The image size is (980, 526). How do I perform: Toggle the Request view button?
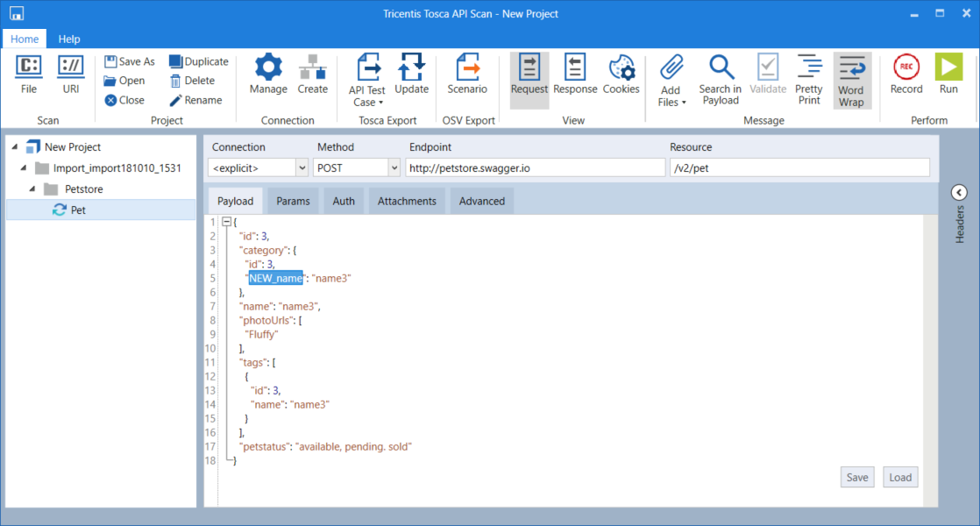[x=529, y=75]
